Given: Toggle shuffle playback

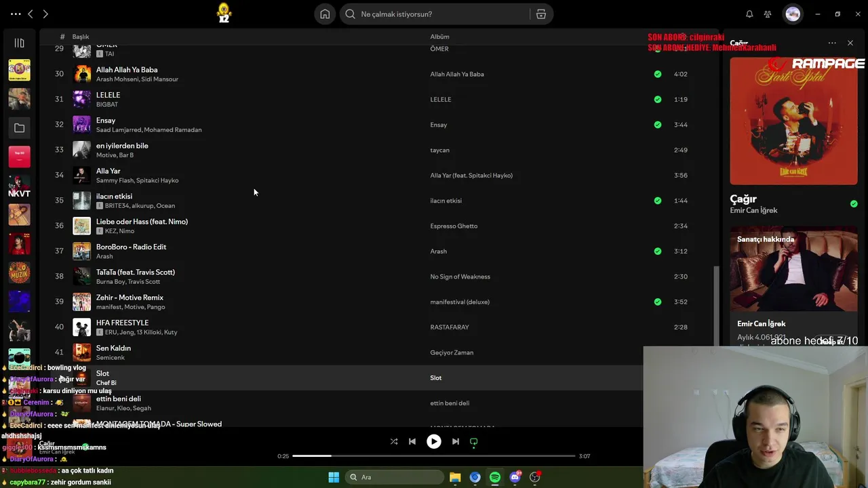Looking at the screenshot, I should pyautogui.click(x=394, y=441).
